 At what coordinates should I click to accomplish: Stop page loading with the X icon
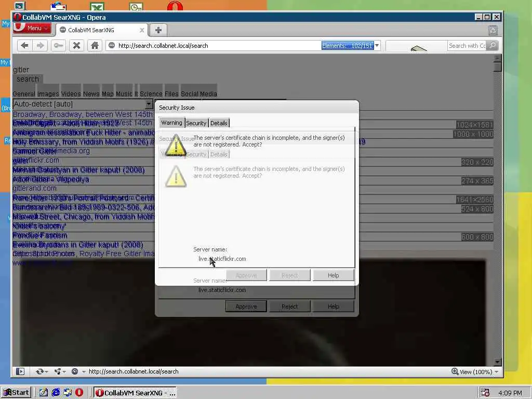click(77, 46)
